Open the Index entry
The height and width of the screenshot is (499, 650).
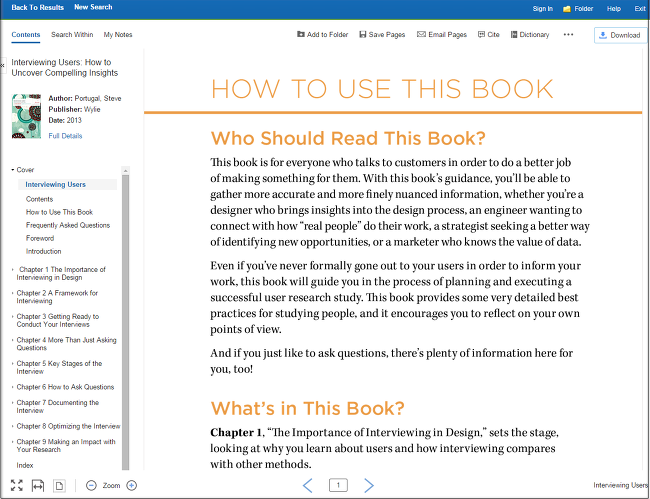[25, 465]
